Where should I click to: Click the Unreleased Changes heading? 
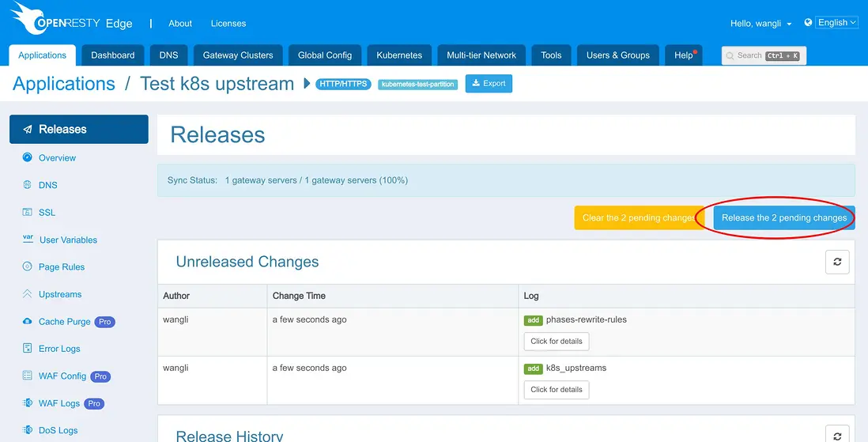pyautogui.click(x=247, y=262)
